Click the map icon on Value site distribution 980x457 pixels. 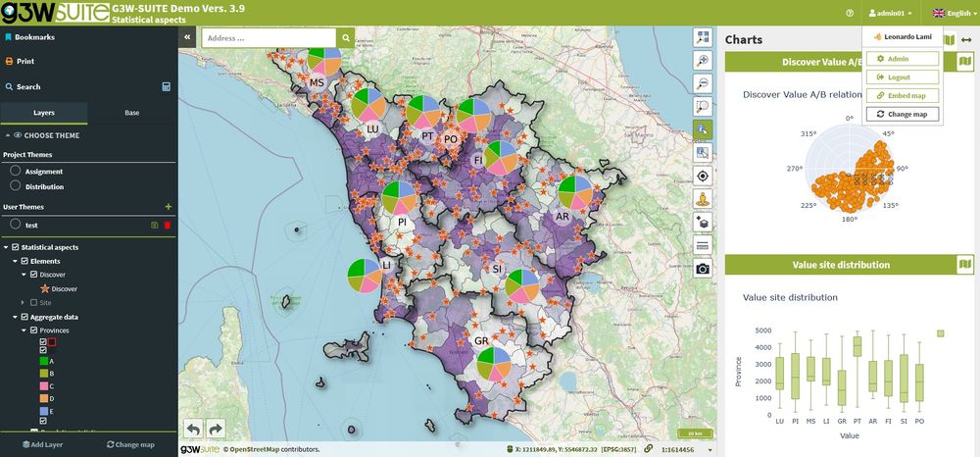click(x=965, y=265)
